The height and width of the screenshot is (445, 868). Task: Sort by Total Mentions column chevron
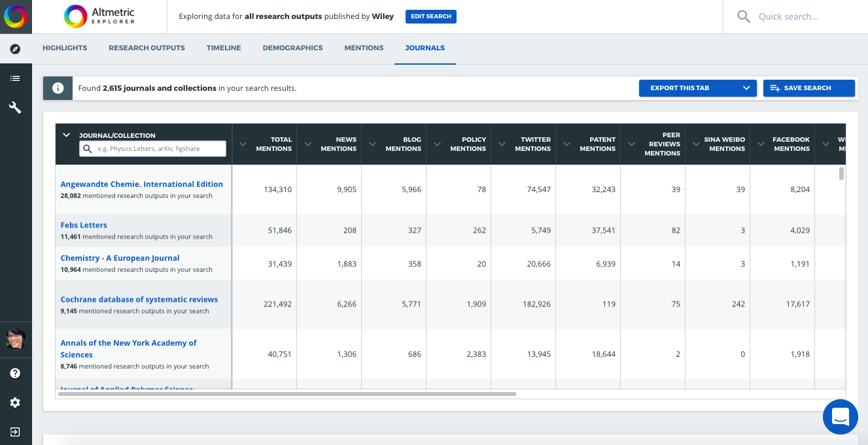click(243, 144)
